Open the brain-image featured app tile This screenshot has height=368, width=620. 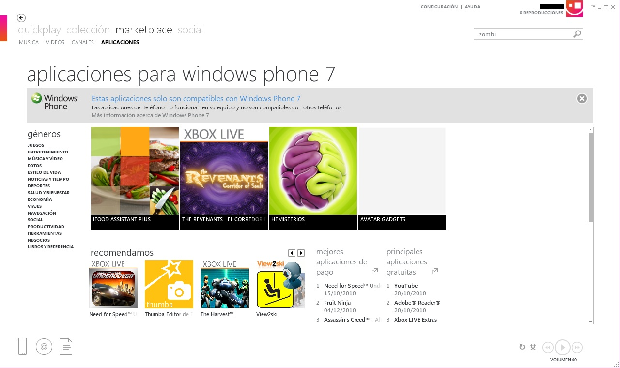[x=313, y=178]
